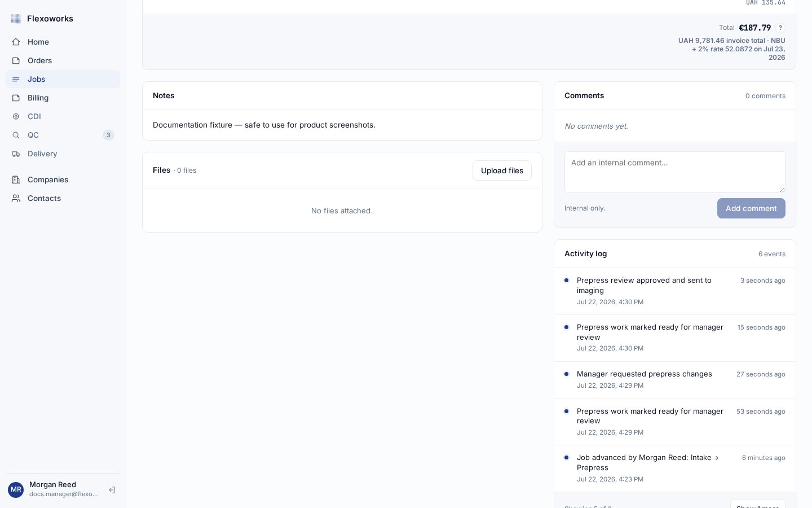Viewport: 812px width, 508px height.
Task: Select Jobs in the sidebar
Action: pyautogui.click(x=63, y=79)
